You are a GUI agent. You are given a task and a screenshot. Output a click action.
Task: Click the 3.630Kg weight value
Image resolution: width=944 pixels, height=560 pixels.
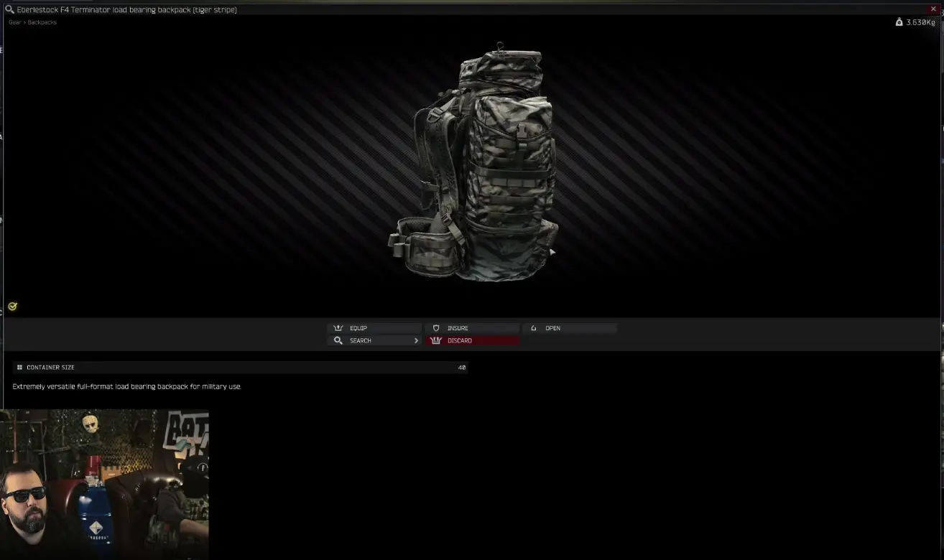coord(921,22)
